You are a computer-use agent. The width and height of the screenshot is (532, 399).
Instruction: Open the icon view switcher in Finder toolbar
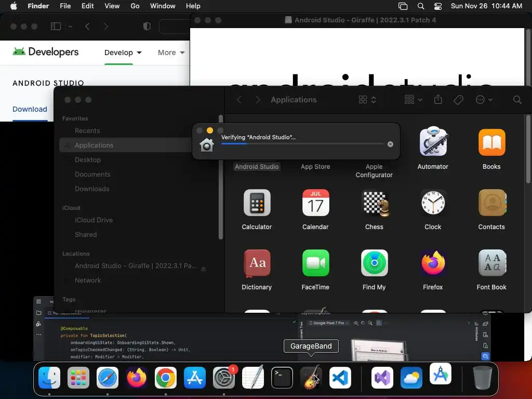click(x=367, y=99)
